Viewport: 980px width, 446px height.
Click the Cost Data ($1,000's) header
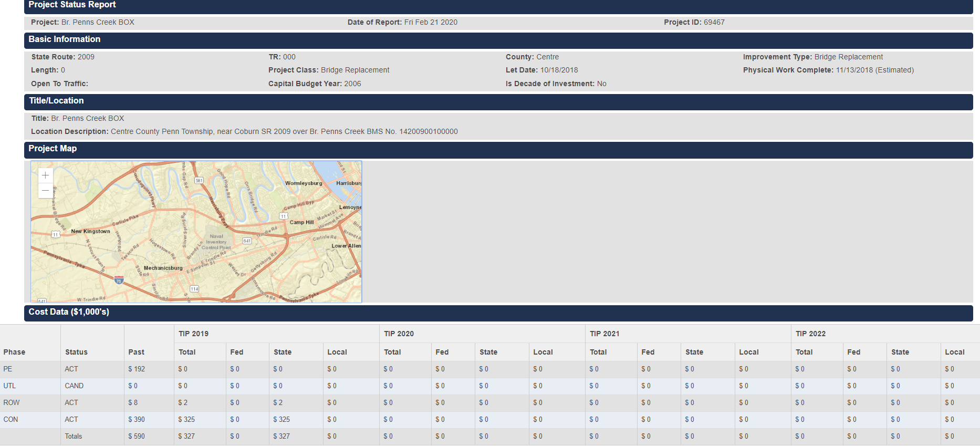pyautogui.click(x=69, y=312)
